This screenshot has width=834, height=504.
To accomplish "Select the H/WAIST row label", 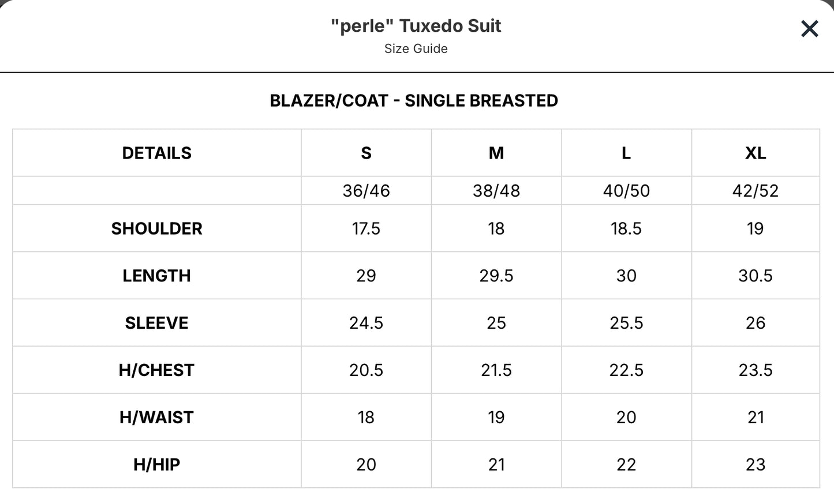I will [157, 418].
